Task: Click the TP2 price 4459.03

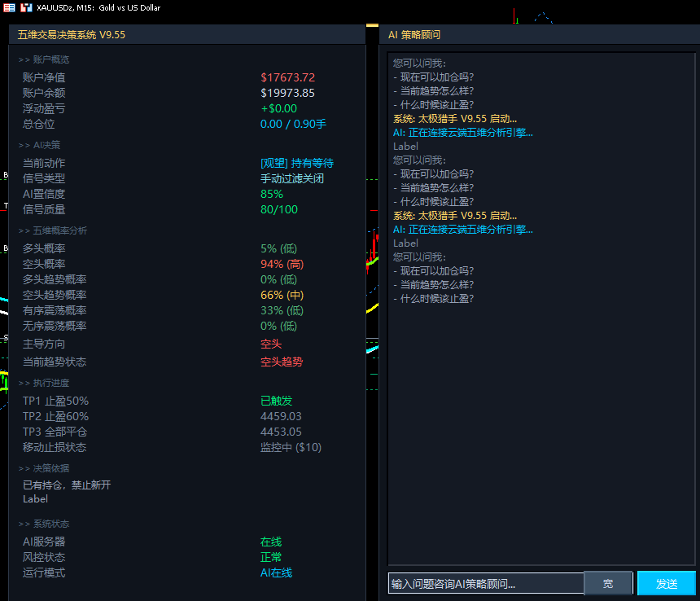Action: [x=281, y=417]
